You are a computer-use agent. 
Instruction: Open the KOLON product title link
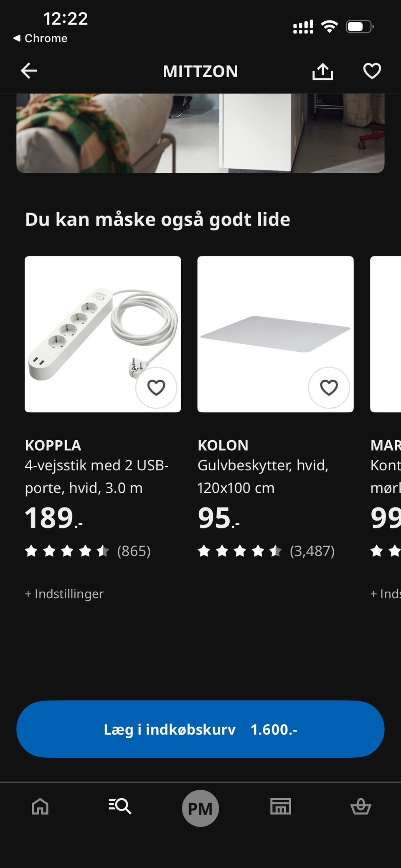[223, 445]
